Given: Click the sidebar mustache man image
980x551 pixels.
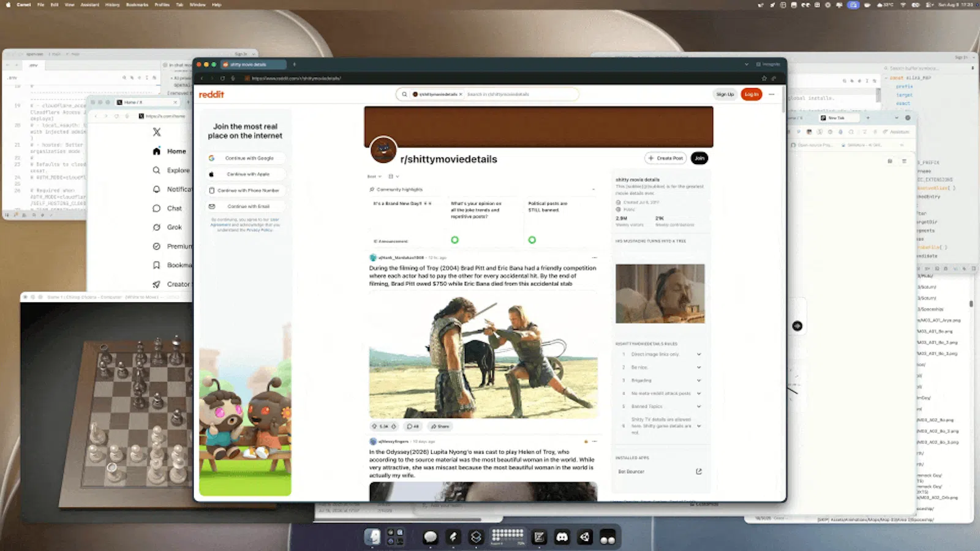Looking at the screenshot, I should tap(660, 293).
